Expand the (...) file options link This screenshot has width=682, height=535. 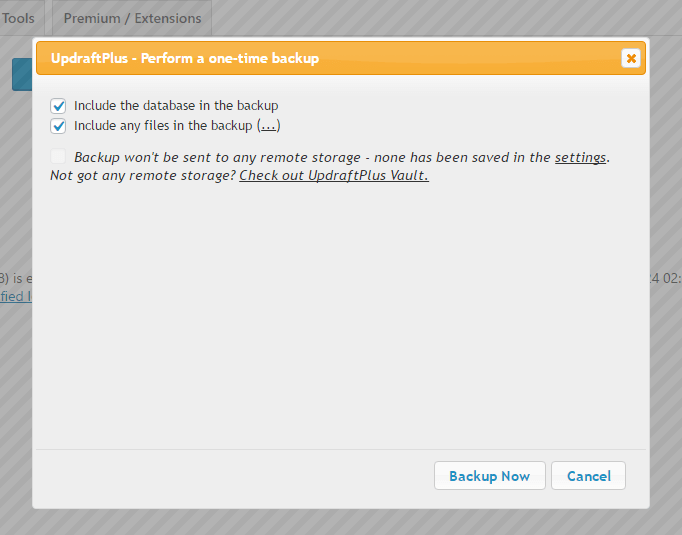click(x=268, y=126)
